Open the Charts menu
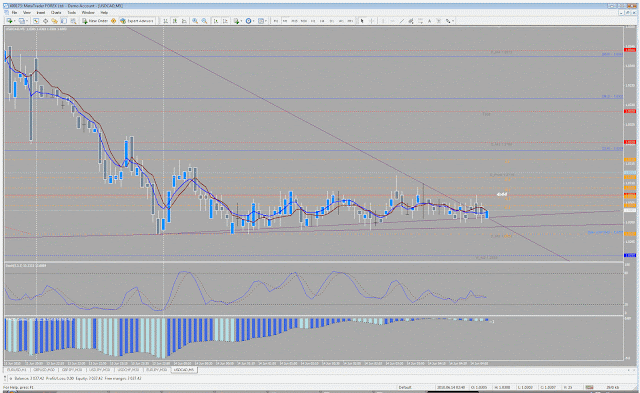 56,13
